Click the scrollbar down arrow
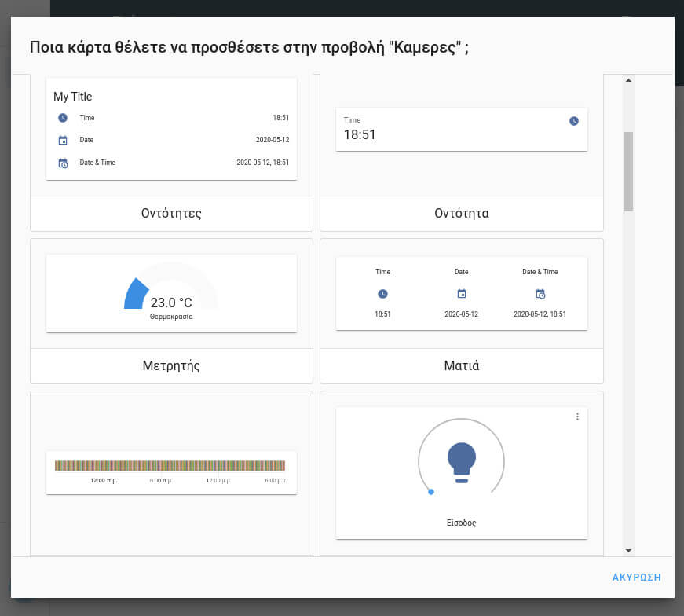 click(628, 551)
